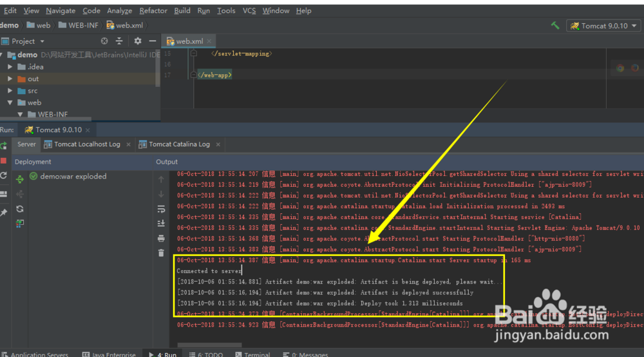This screenshot has width=644, height=357.
Task: Click the Build project hammer icon
Action: coord(555,26)
